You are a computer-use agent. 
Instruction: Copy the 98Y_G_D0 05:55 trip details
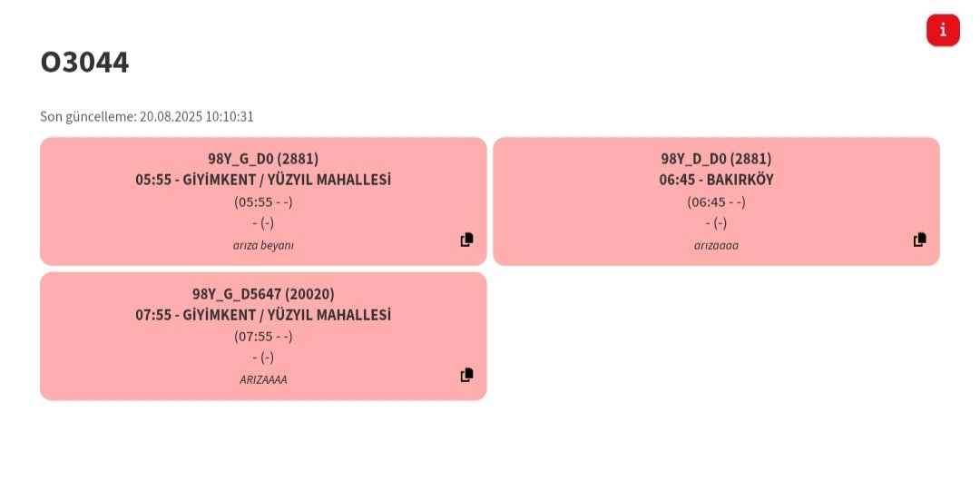(467, 240)
